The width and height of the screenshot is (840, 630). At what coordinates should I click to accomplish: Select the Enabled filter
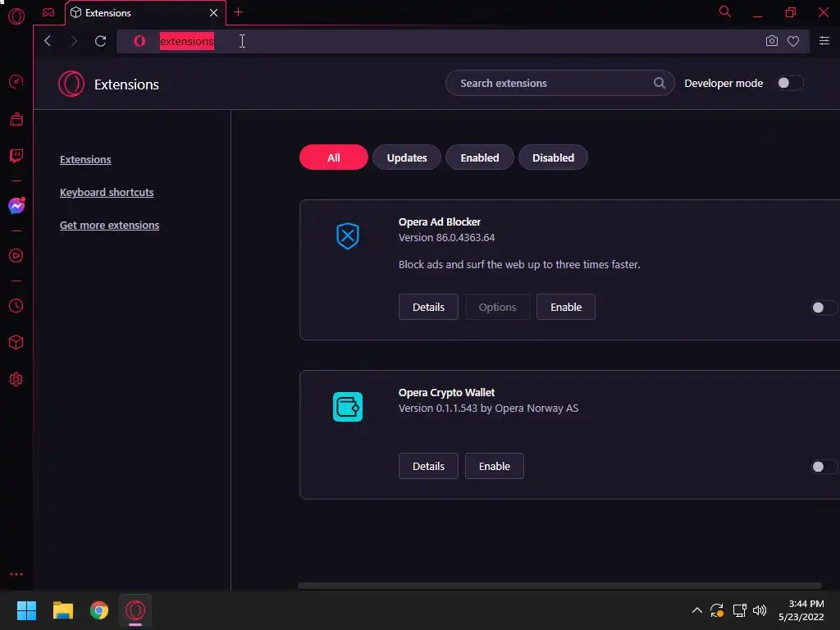click(479, 157)
